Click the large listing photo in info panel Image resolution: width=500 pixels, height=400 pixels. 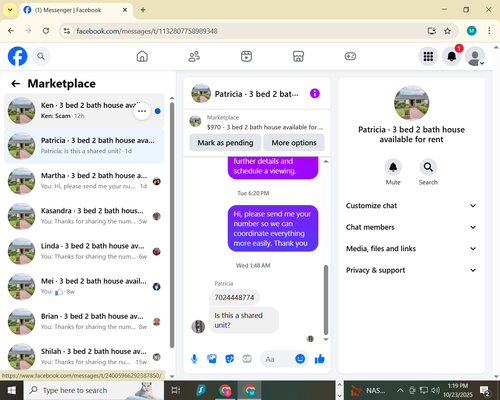pyautogui.click(x=411, y=103)
